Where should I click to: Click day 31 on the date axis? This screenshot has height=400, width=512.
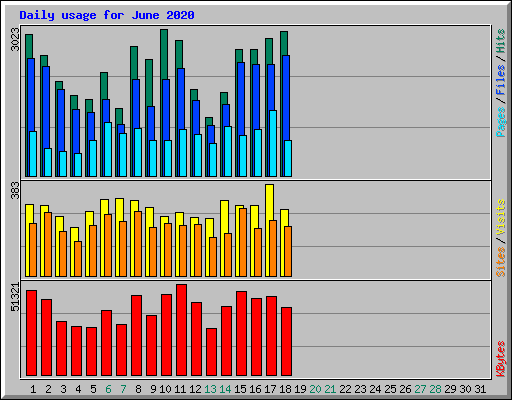[x=480, y=389]
